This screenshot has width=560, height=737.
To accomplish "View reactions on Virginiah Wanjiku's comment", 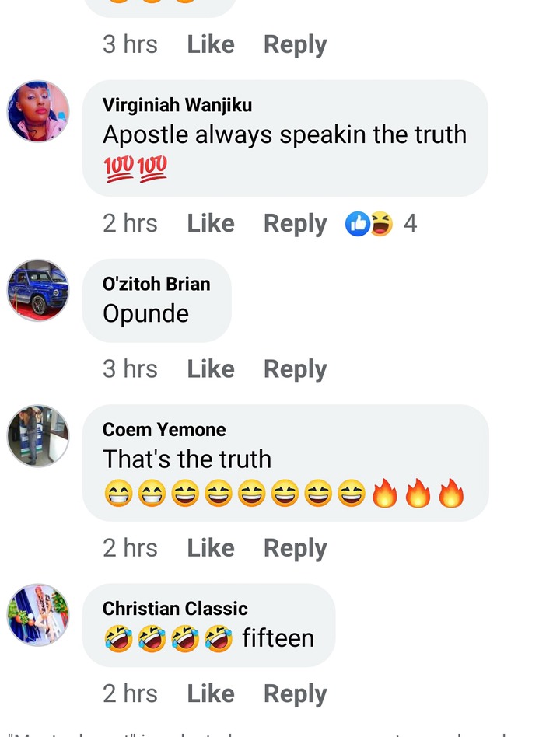I will (381, 223).
